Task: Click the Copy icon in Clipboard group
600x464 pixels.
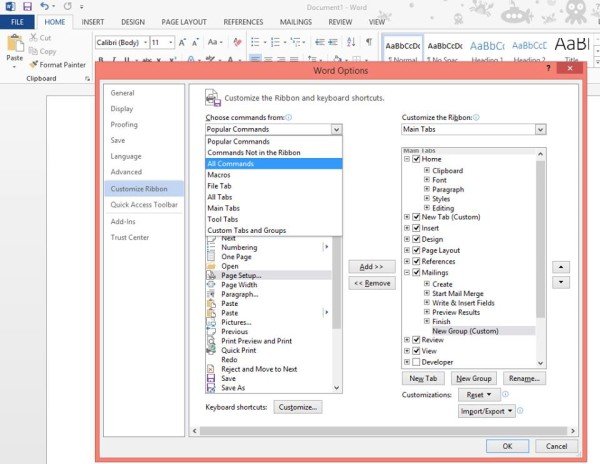Action: (x=33, y=51)
